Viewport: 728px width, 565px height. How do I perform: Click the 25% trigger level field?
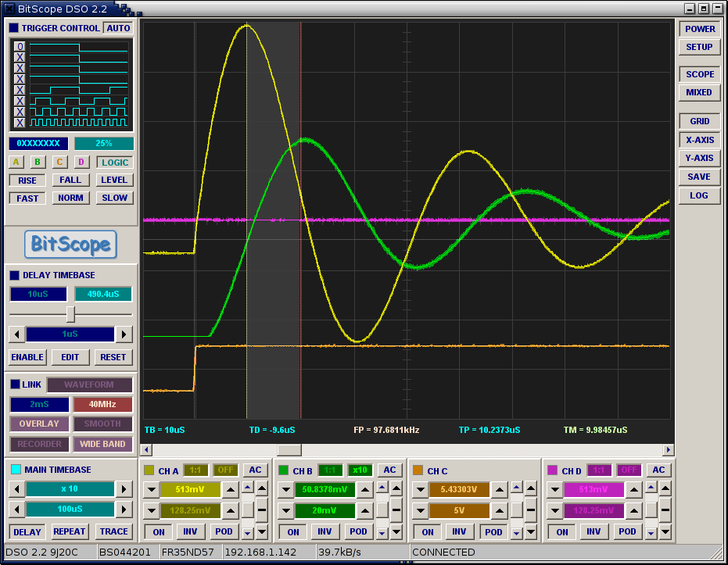(104, 143)
